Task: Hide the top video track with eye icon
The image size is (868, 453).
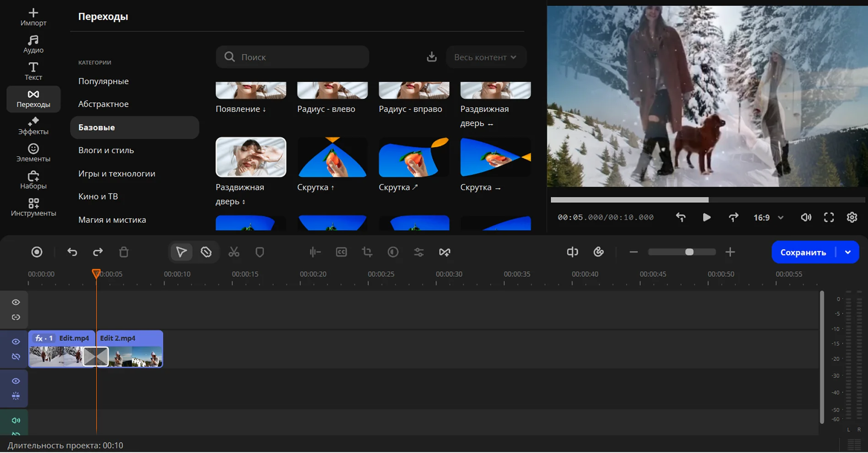Action: [16, 302]
